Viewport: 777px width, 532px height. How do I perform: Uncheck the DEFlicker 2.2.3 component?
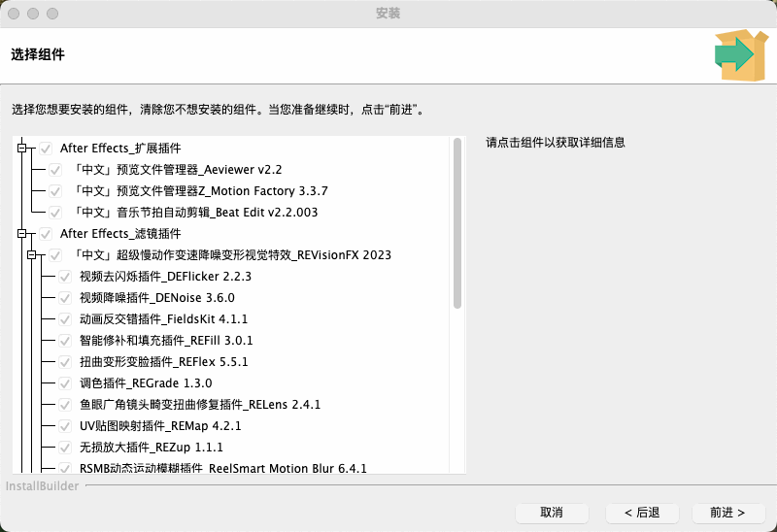[65, 277]
